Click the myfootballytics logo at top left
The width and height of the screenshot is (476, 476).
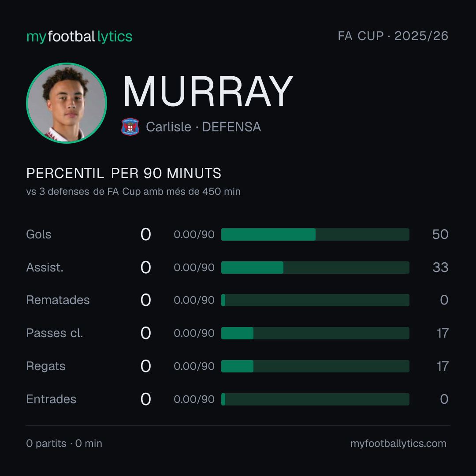[x=79, y=37]
